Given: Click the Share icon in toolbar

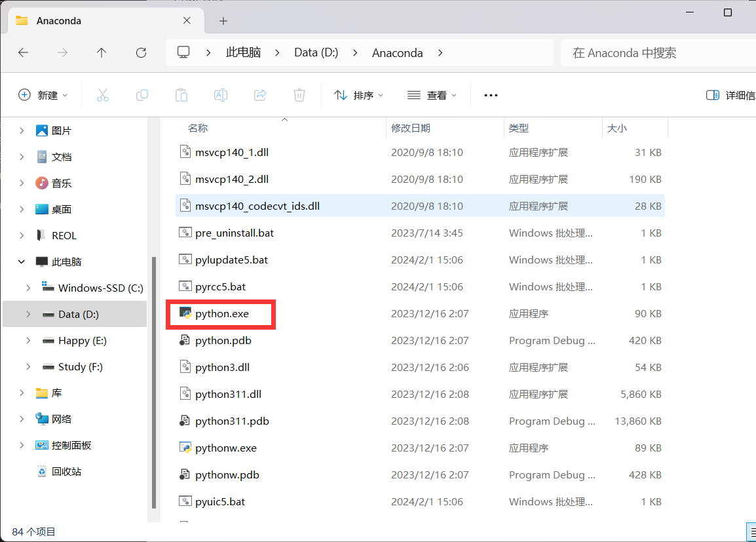Looking at the screenshot, I should [x=260, y=95].
